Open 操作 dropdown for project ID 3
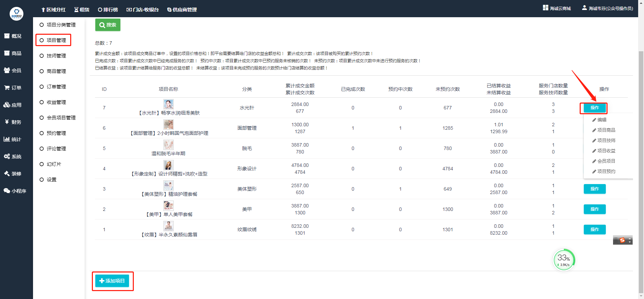 (594, 189)
